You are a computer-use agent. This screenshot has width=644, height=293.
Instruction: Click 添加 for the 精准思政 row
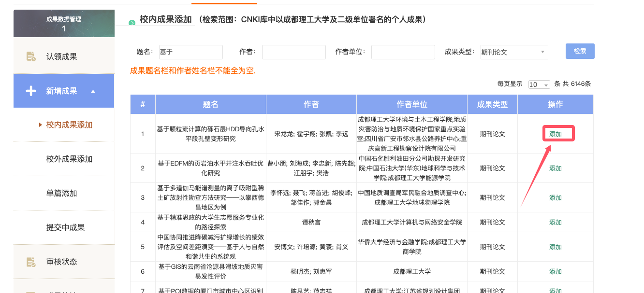[x=556, y=223]
